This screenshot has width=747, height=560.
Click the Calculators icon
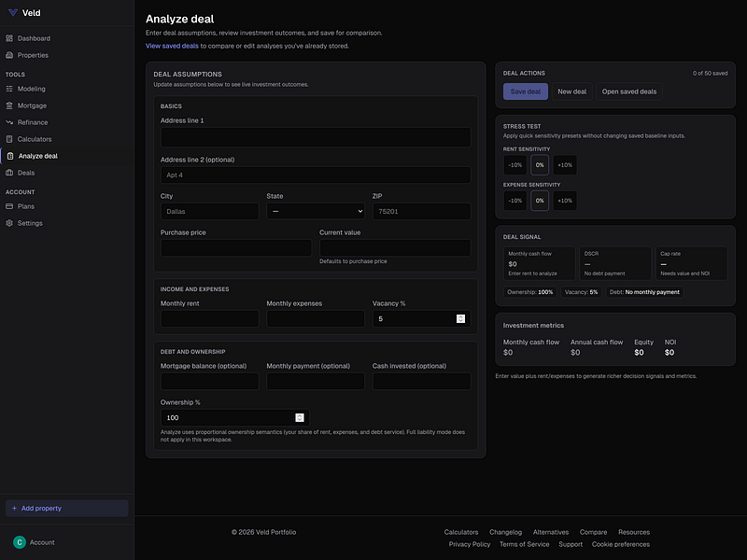point(9,139)
